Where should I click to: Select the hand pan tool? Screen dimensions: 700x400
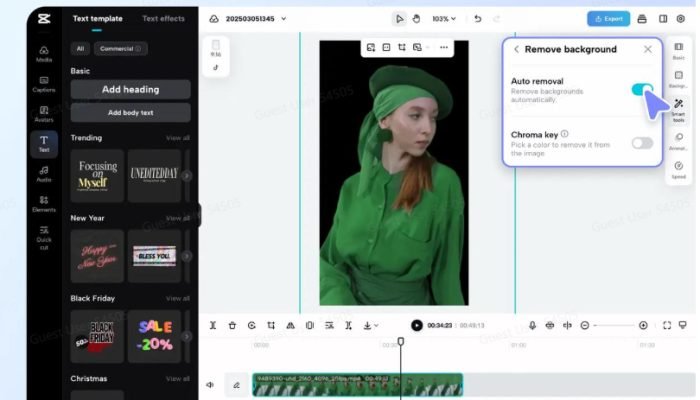[x=416, y=19]
